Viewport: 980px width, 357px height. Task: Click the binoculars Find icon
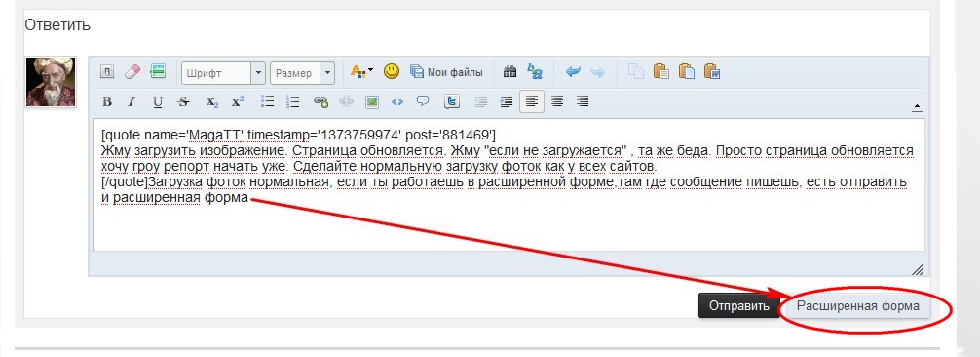[510, 72]
